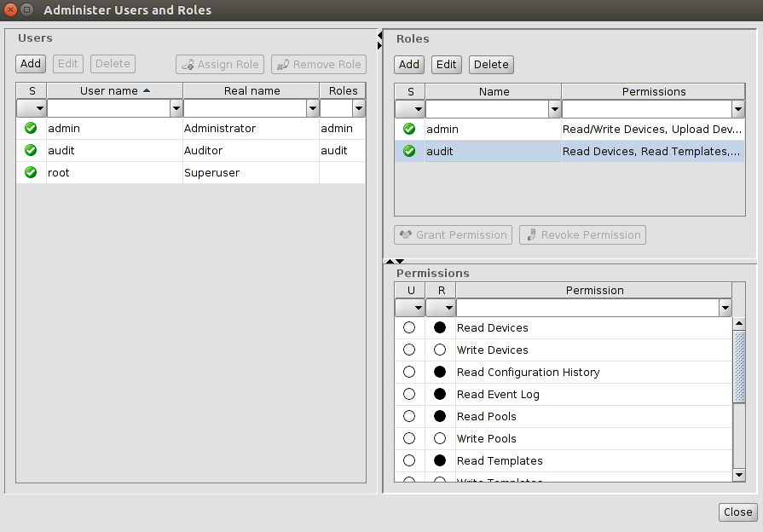Click the green check icon of audit role
Viewport: 763px width, 532px height.
pos(409,152)
